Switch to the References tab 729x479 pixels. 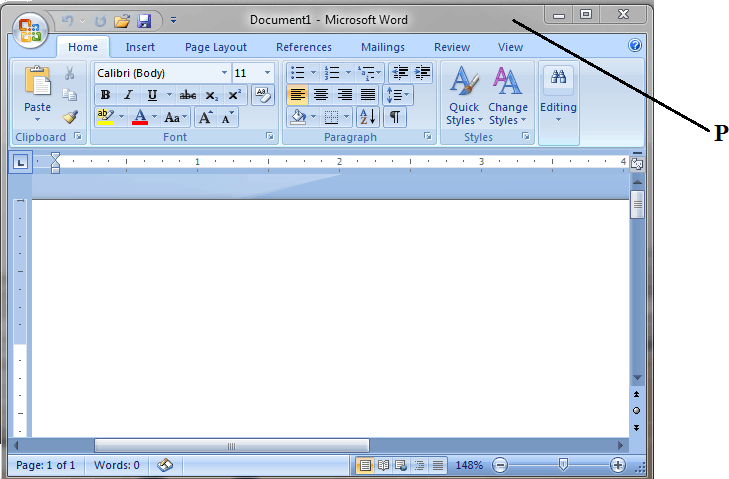point(304,47)
